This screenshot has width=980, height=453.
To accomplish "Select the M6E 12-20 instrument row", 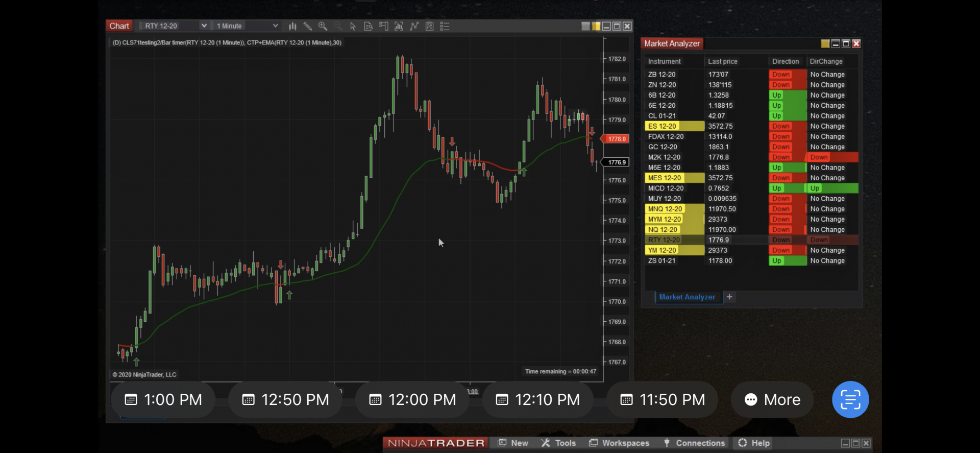I will point(751,168).
